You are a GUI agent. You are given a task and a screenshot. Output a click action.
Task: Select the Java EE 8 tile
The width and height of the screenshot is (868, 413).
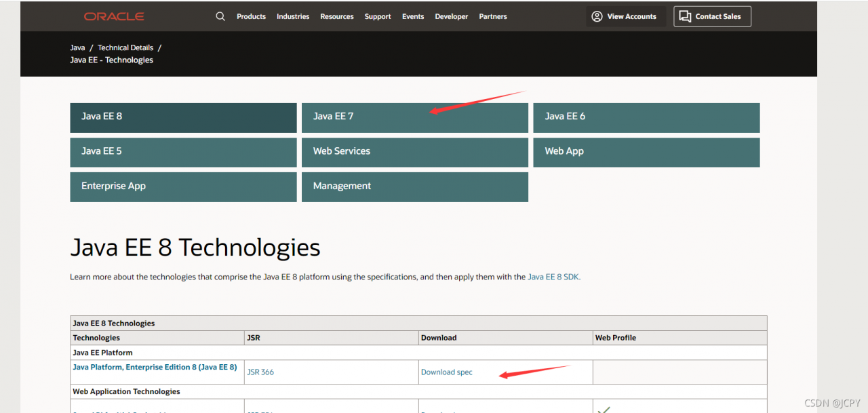[183, 117]
